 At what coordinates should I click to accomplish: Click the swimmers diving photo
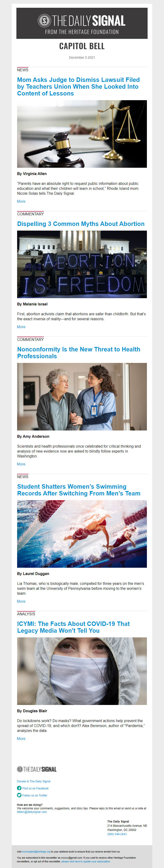pos(82,534)
